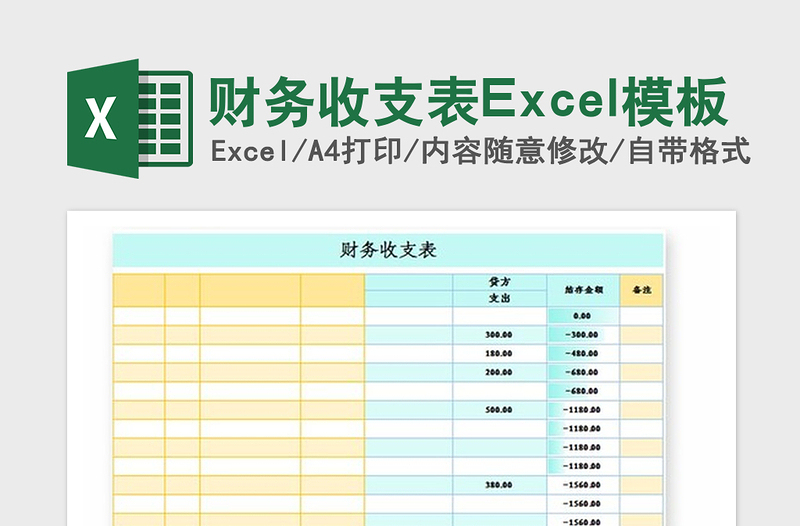The height and width of the screenshot is (526, 800).
Task: Select the 300.00 expense cell
Action: point(499,335)
